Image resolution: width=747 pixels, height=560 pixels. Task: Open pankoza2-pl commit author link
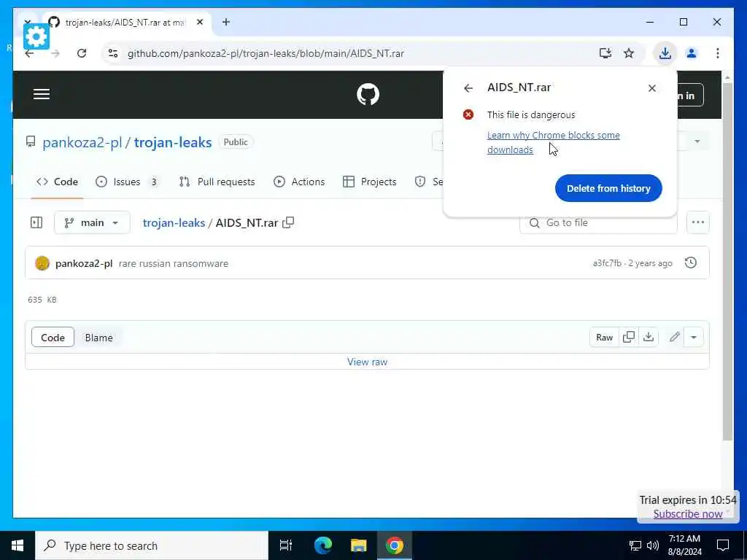click(x=84, y=263)
